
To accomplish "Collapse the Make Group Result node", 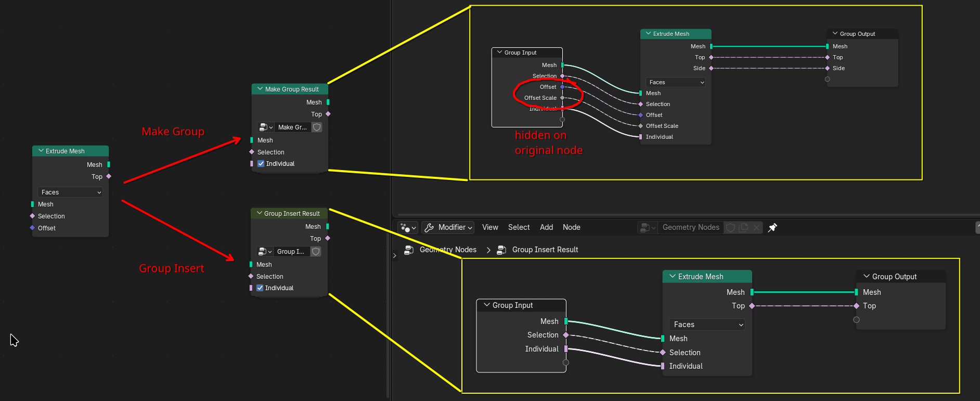I will (x=260, y=89).
